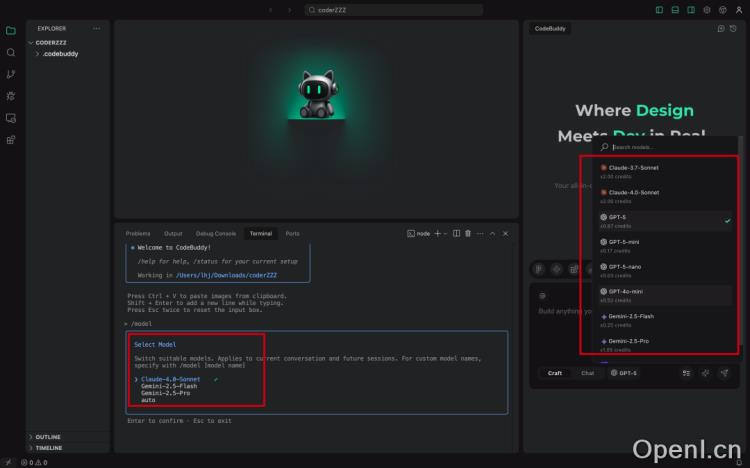
Task: Switch to Chat mode
Action: [x=587, y=373]
